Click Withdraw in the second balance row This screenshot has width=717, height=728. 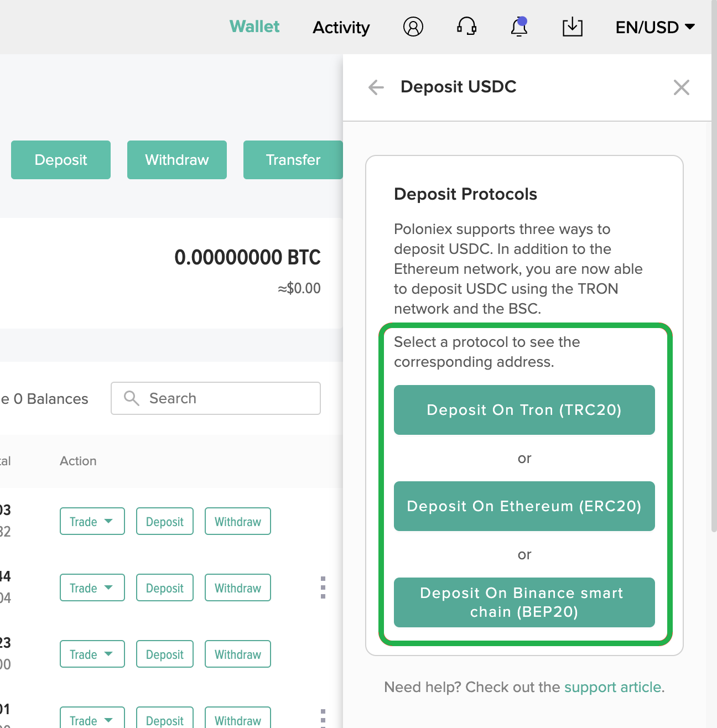(x=238, y=587)
